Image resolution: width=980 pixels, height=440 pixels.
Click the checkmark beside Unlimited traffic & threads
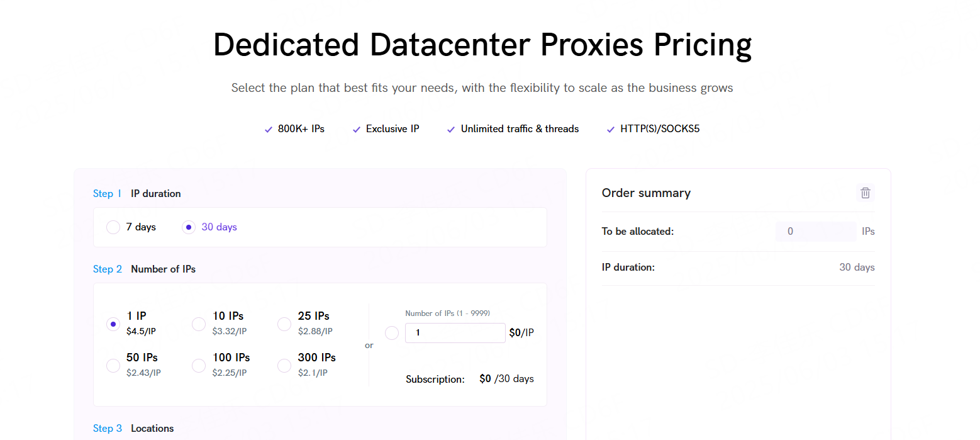coord(451,130)
